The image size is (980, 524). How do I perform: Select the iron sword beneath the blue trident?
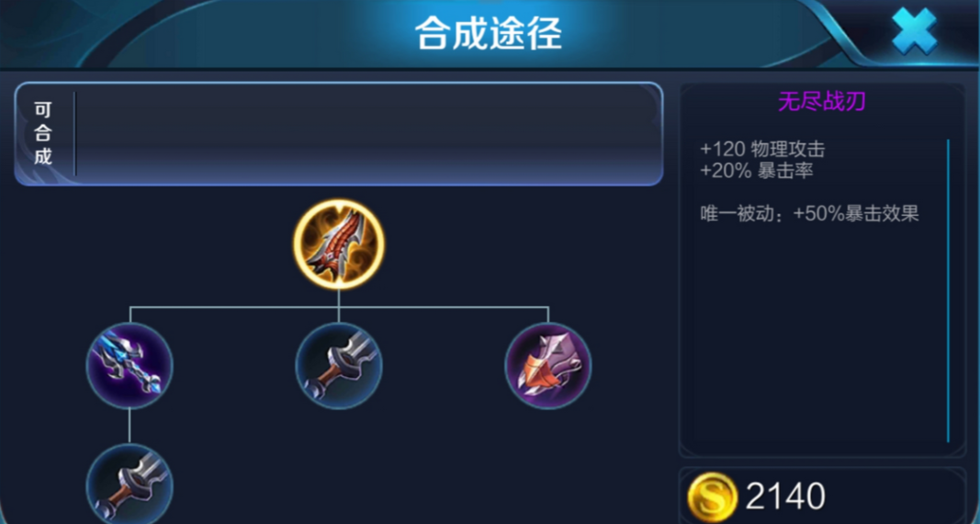(x=130, y=484)
